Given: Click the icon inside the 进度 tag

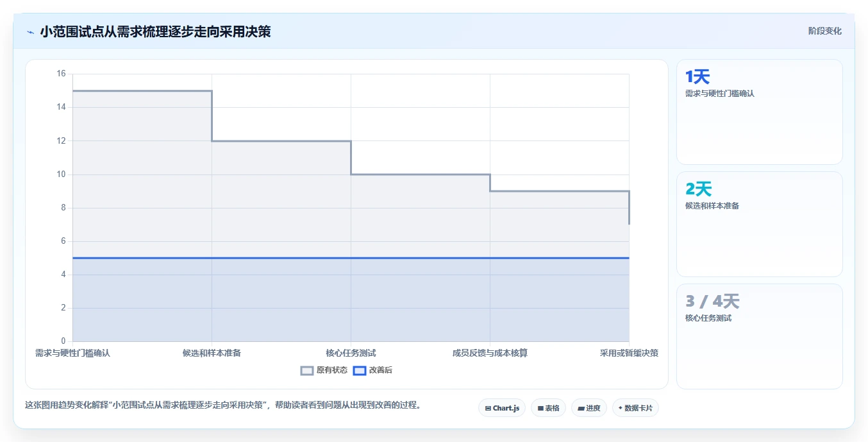Looking at the screenshot, I should (581, 408).
